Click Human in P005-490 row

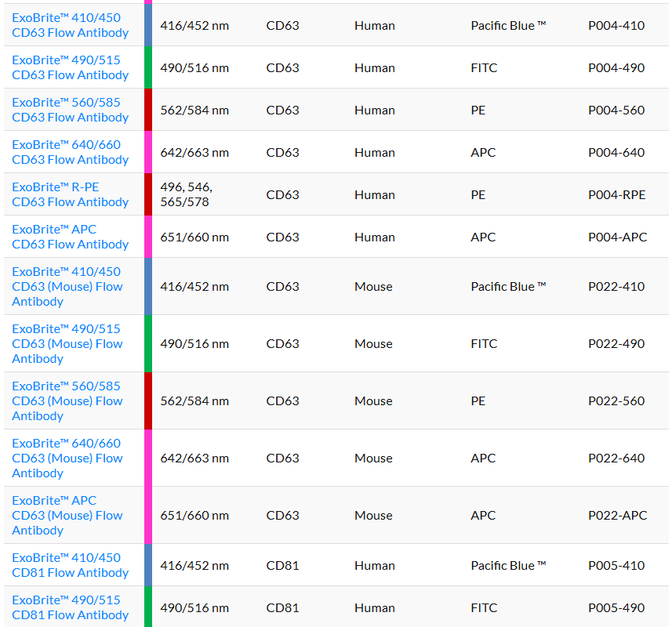(x=375, y=608)
